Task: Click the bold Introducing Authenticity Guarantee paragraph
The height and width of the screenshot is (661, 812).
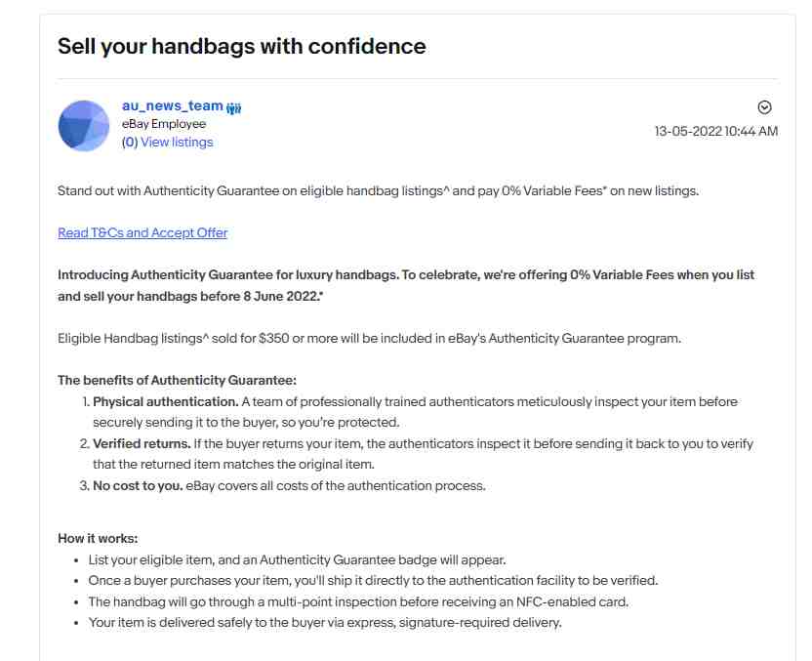Action: (406, 285)
